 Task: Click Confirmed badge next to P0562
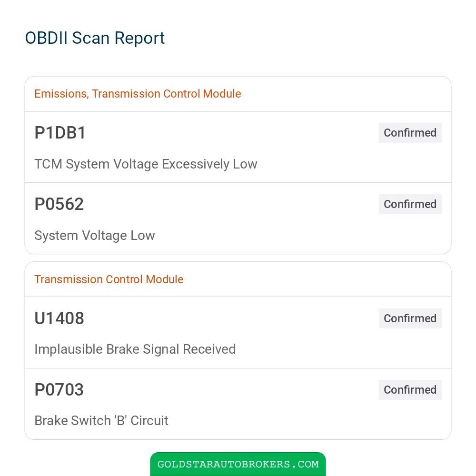tap(410, 204)
